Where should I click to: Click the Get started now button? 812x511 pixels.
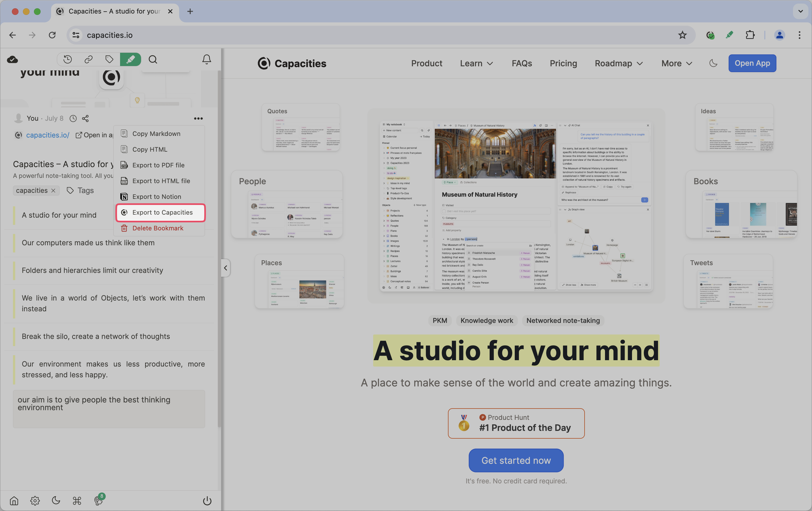[516, 460]
